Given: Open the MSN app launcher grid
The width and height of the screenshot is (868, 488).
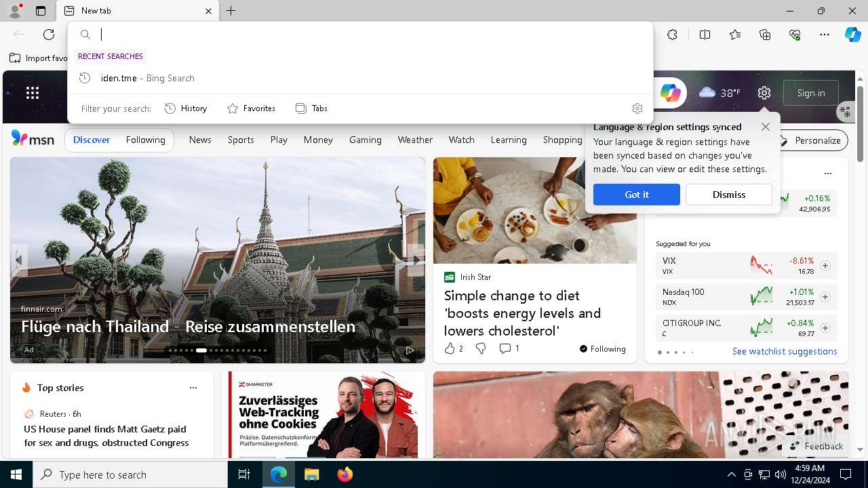Looking at the screenshot, I should pyautogui.click(x=33, y=93).
